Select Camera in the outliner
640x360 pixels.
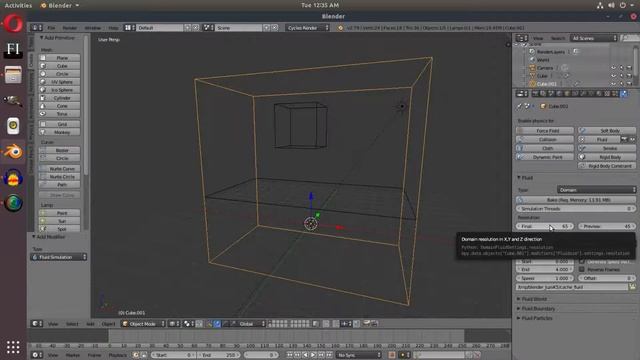(x=545, y=68)
